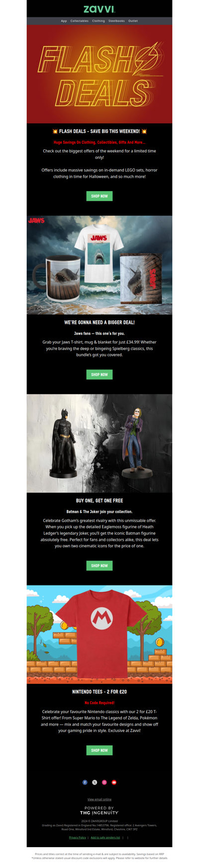Click Shop Now under Jaws bundle offer

click(x=99, y=374)
